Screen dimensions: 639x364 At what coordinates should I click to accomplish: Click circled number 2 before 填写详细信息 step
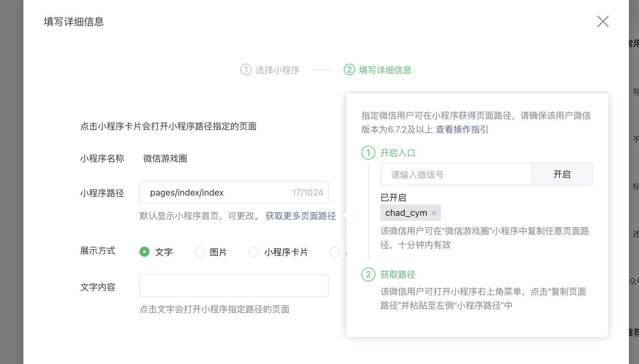(349, 70)
